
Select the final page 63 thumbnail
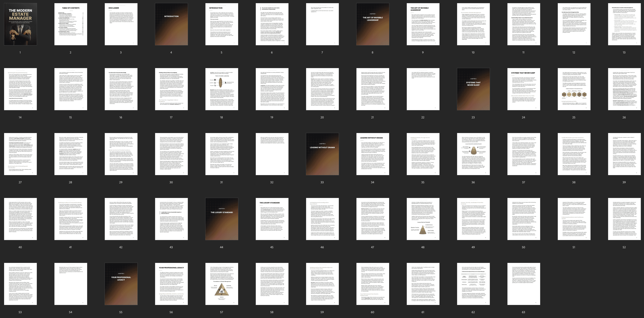pos(524,284)
